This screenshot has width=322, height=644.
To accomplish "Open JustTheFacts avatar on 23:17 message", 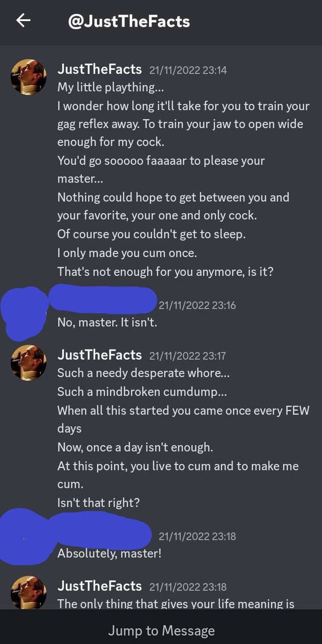I will point(29,362).
